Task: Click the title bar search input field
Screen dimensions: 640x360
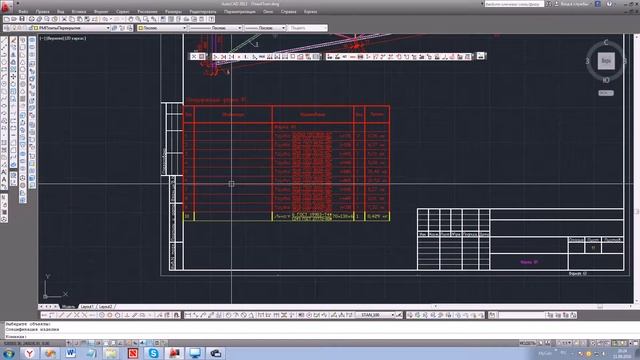Action: coord(514,4)
